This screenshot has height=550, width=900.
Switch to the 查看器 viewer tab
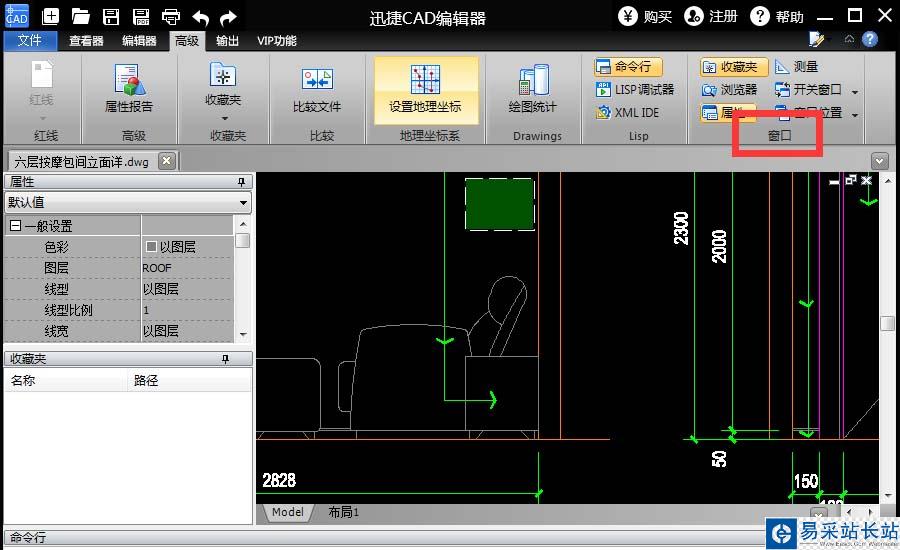click(x=86, y=41)
